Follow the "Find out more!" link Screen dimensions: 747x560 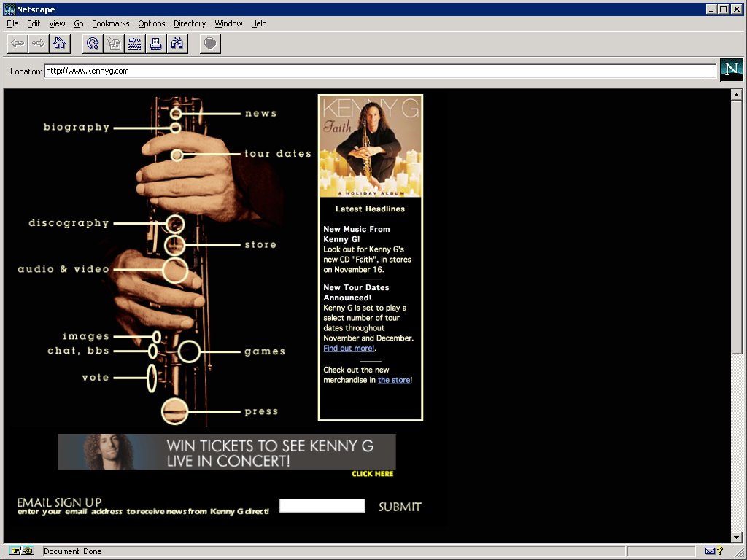pos(349,349)
